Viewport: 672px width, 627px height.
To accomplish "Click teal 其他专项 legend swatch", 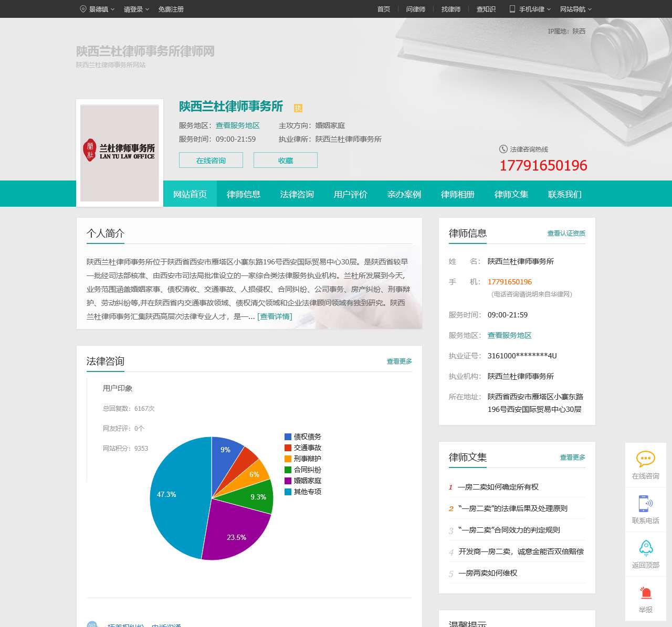I will point(288,492).
